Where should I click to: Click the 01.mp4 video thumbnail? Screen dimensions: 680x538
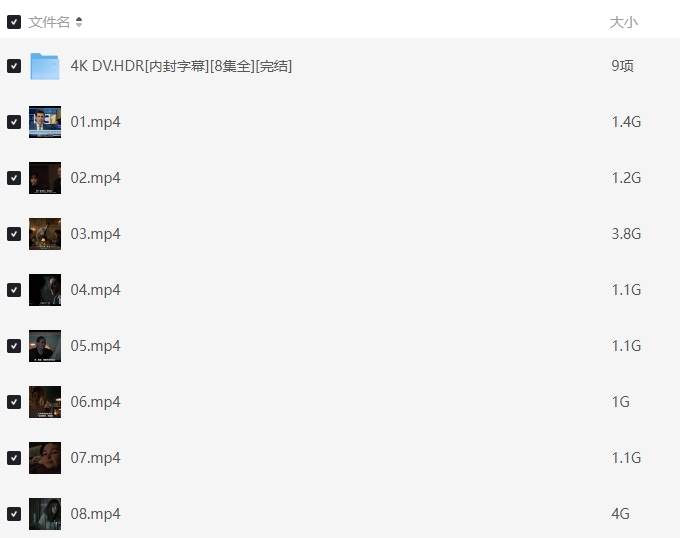45,122
